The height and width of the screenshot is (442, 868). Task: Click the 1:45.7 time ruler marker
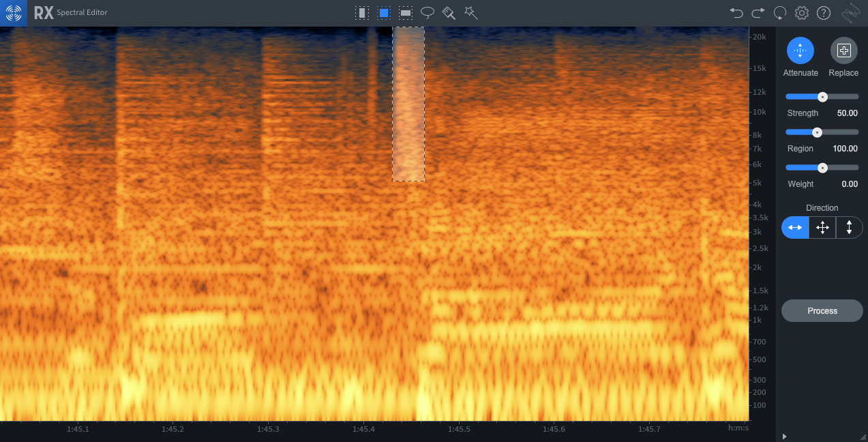[649, 429]
